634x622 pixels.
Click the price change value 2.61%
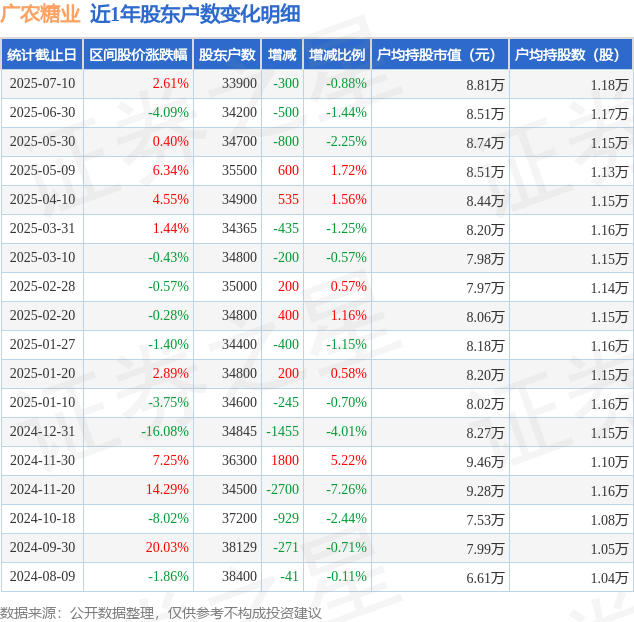click(x=171, y=83)
